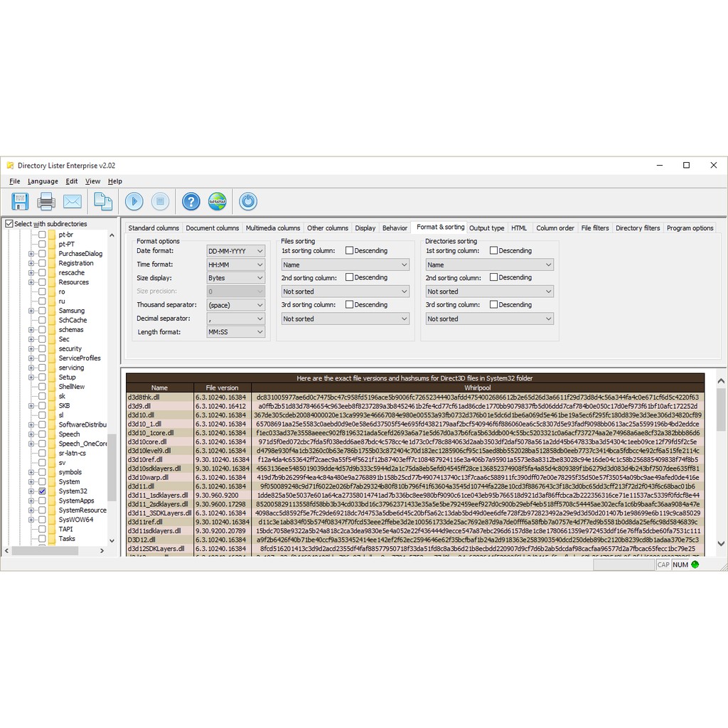Switch to the Output type tab
The image size is (728, 728).
pyautogui.click(x=487, y=228)
